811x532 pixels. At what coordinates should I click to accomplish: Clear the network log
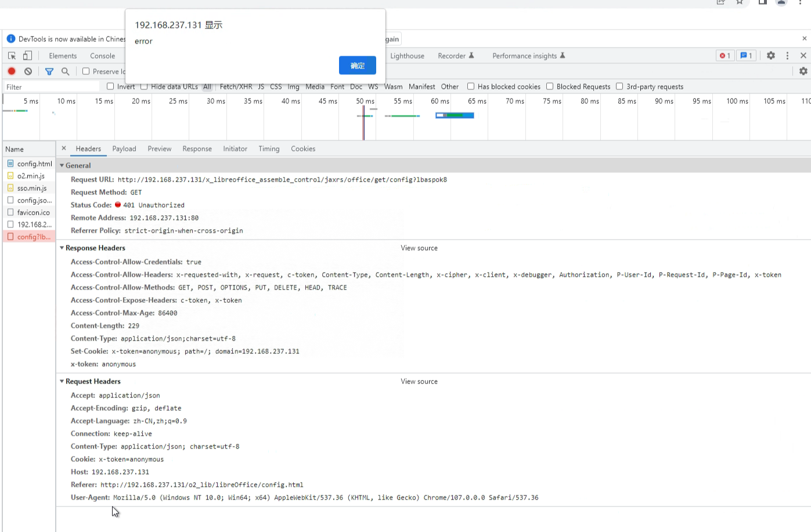28,71
